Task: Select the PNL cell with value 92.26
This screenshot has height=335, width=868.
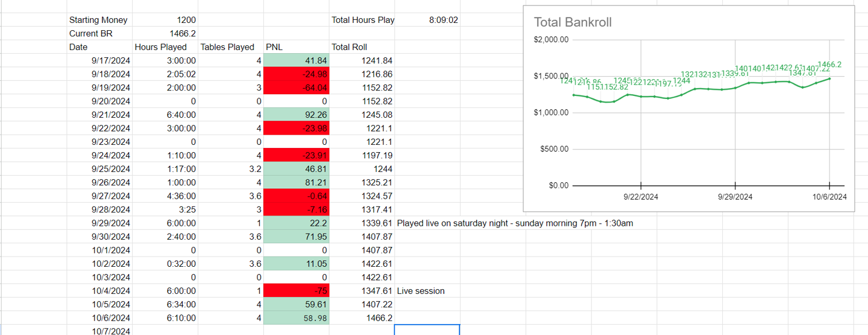Action: 297,115
